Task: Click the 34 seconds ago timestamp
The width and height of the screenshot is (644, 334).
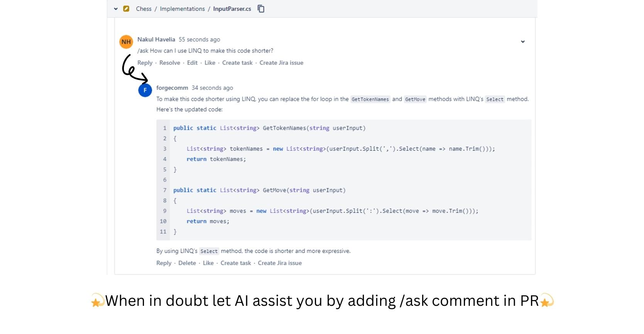Action: 212,88
